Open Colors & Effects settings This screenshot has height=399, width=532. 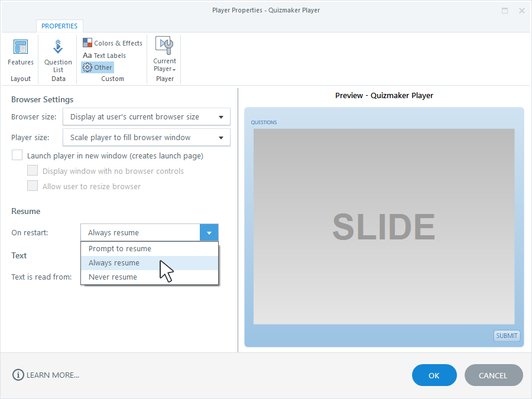pos(113,43)
